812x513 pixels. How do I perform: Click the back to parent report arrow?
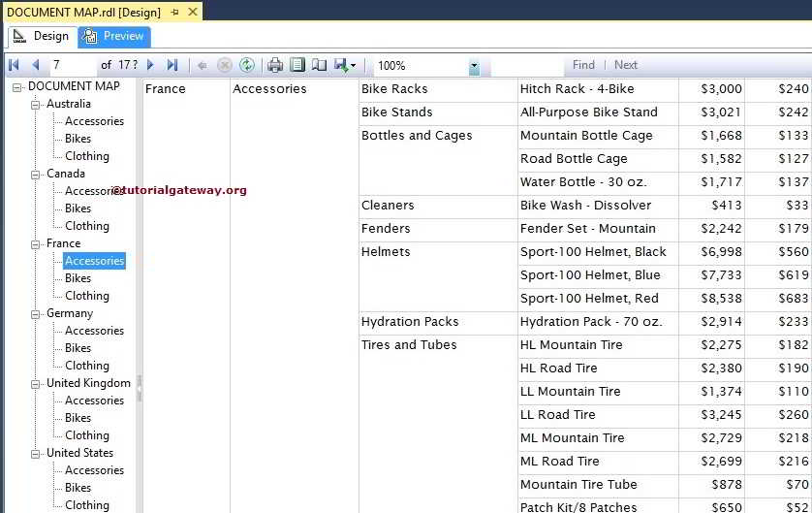(203, 65)
